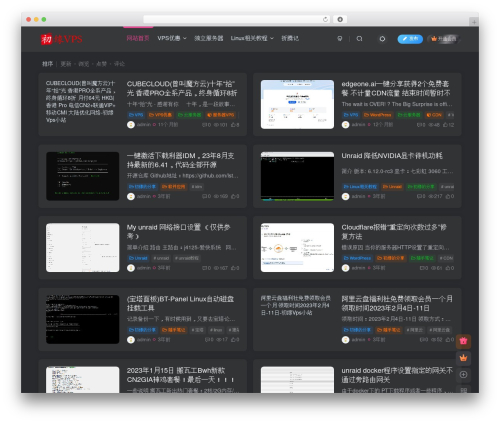Viewport: 500px width, 423px height.
Task: Like the CUBECLOUD post thumbs-up icon
Action: point(235,125)
